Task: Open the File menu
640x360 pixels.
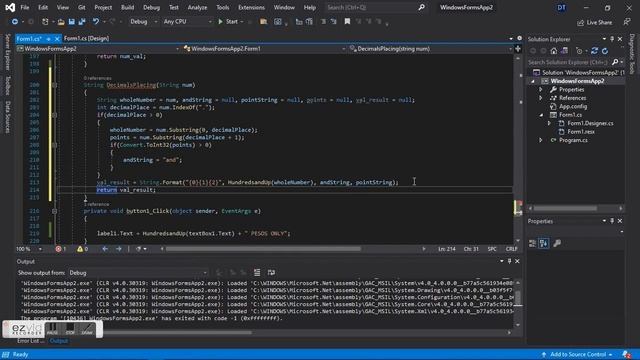Action: 24,7
